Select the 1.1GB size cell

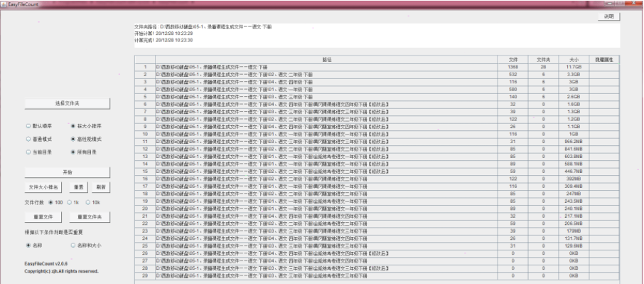point(574,127)
